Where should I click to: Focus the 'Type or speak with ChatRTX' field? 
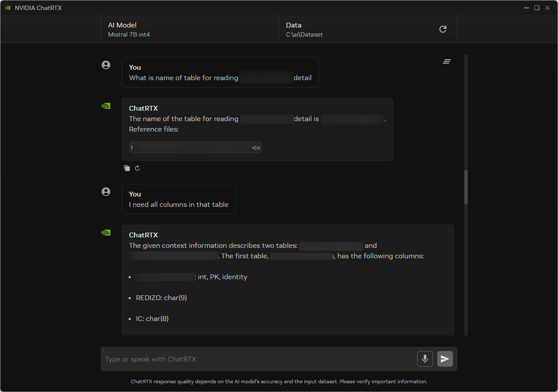257,359
